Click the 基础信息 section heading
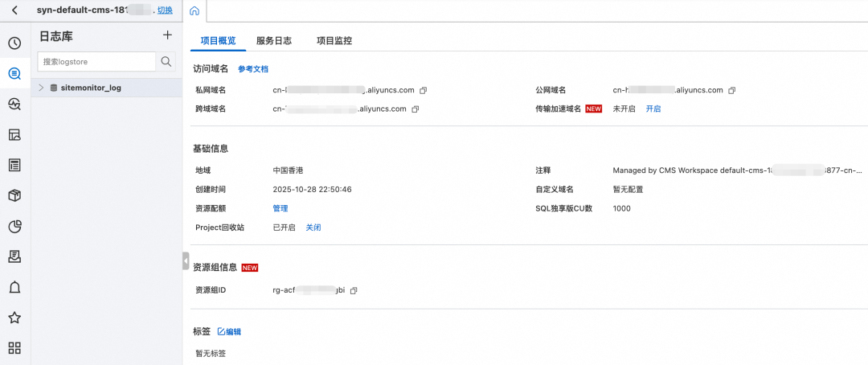The height and width of the screenshot is (365, 868). point(211,149)
